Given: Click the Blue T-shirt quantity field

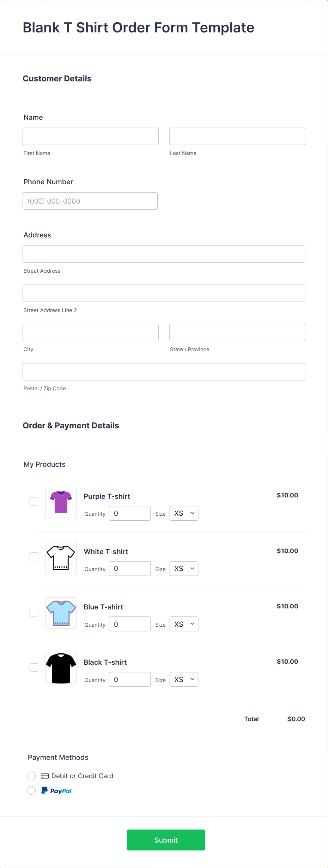Looking at the screenshot, I should 130,624.
